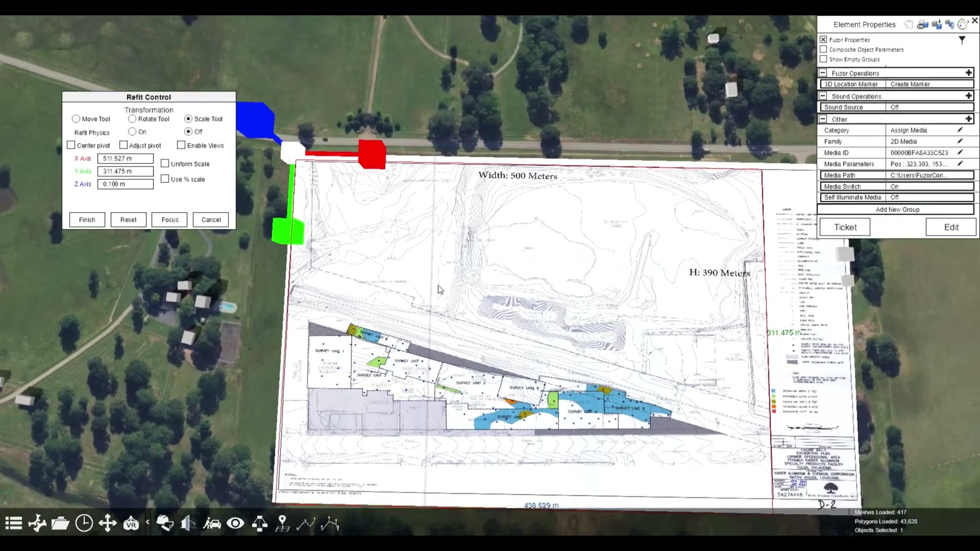Click the swap cubes icon
This screenshot has height=551, width=980.
pyautogui.click(x=950, y=24)
